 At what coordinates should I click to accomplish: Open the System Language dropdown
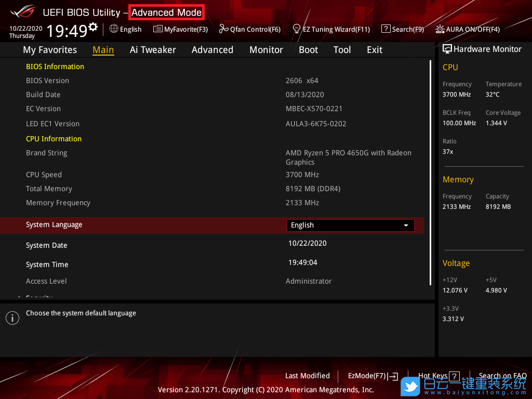tap(350, 225)
